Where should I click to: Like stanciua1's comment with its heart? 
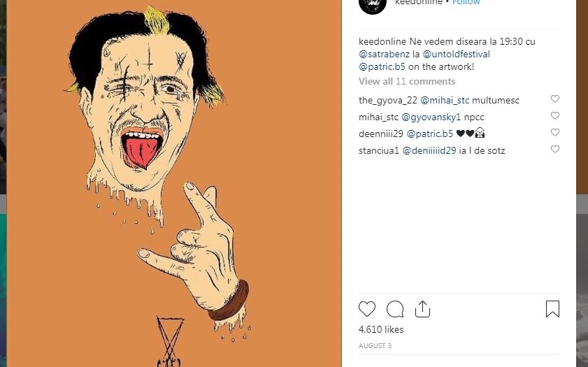(555, 150)
